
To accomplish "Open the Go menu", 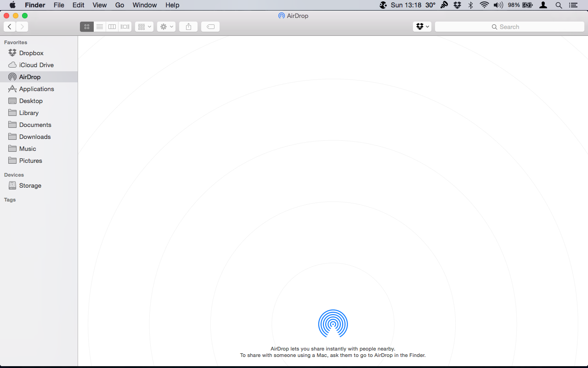I will click(x=119, y=5).
